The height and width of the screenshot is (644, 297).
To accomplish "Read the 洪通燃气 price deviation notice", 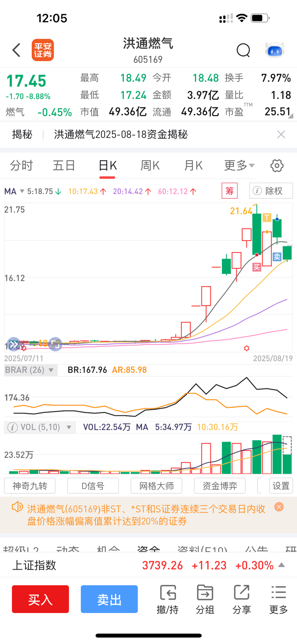I will pos(146,515).
